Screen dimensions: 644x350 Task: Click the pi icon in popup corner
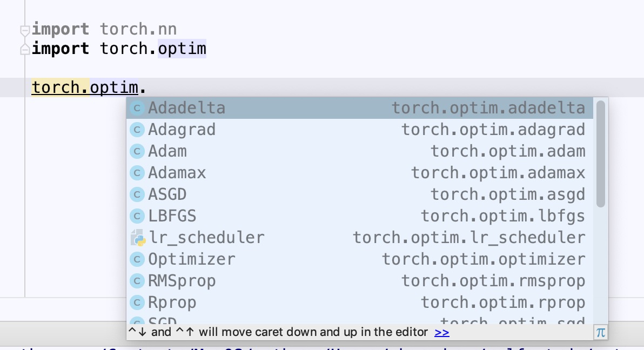600,333
